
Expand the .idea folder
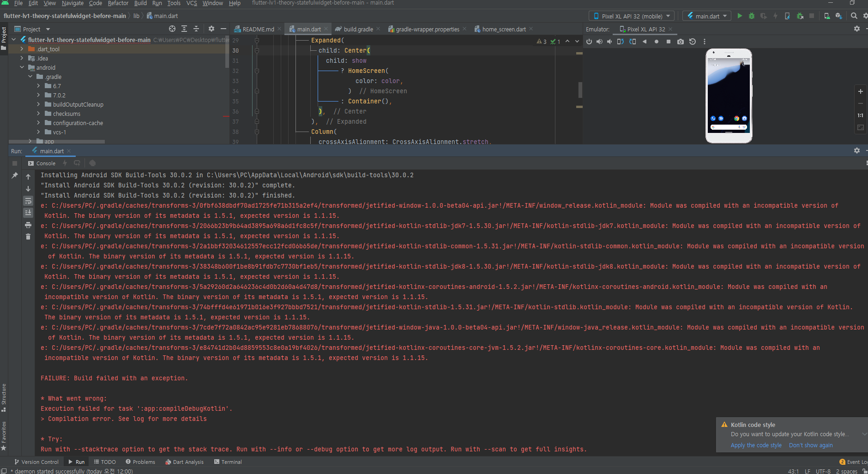click(x=22, y=58)
